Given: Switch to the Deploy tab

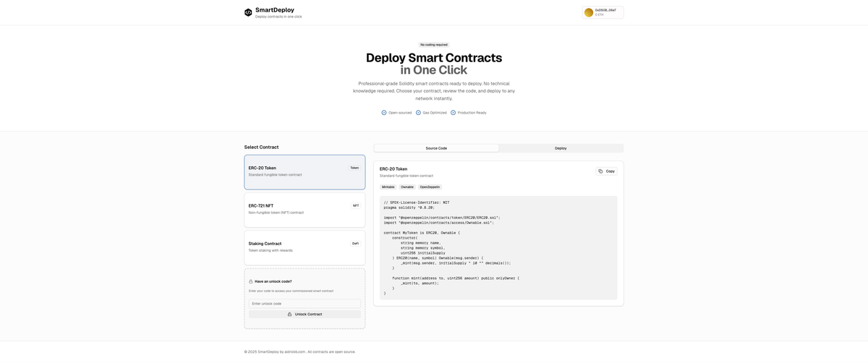Looking at the screenshot, I should pos(561,148).
